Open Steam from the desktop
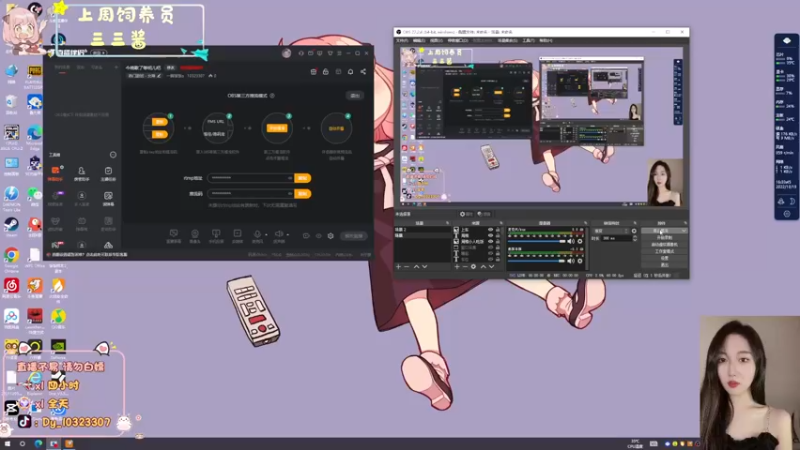800x450 pixels. (x=11, y=225)
